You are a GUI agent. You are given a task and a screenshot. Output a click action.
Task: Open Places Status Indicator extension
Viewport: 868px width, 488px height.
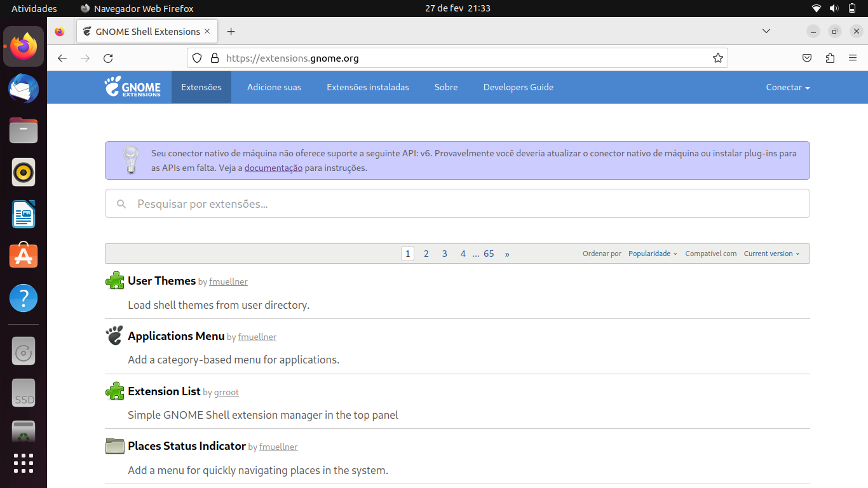(x=187, y=445)
